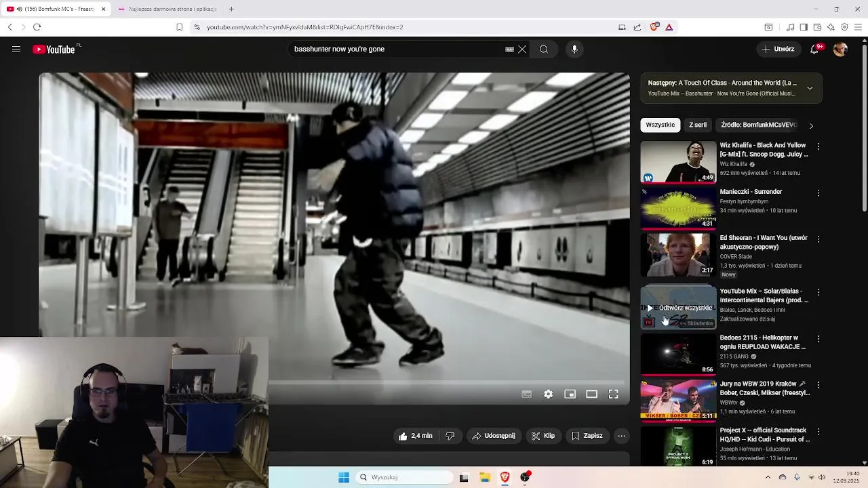
Task: Open volume control in system tray
Action: pyautogui.click(x=822, y=477)
